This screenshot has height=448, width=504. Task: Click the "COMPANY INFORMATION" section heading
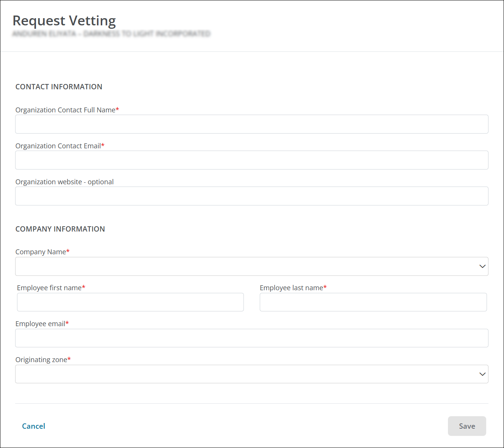click(60, 229)
